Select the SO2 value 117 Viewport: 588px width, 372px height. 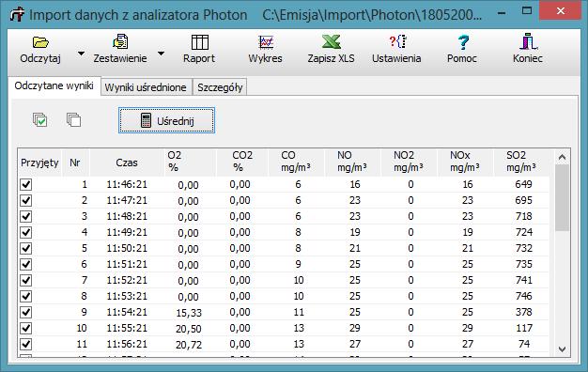524,328
